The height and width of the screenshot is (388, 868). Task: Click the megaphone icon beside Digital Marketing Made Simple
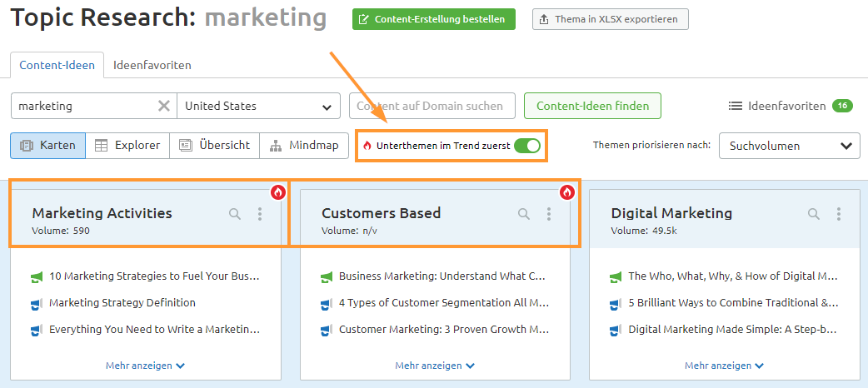616,330
